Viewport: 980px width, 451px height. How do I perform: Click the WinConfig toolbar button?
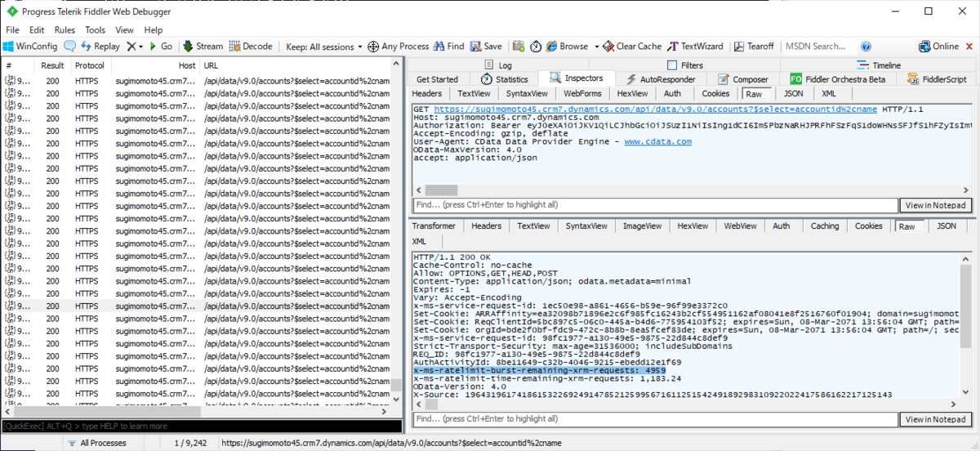click(30, 47)
